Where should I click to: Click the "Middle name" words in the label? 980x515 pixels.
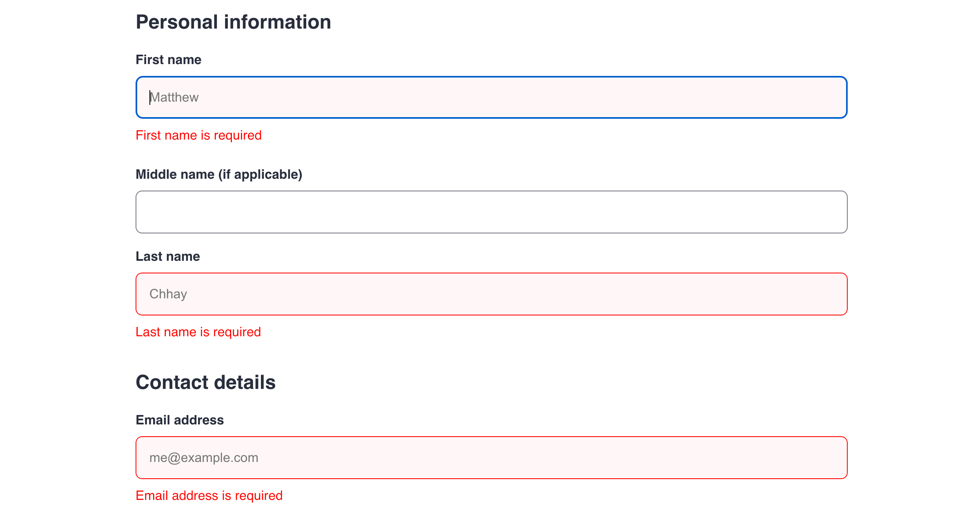coord(175,174)
